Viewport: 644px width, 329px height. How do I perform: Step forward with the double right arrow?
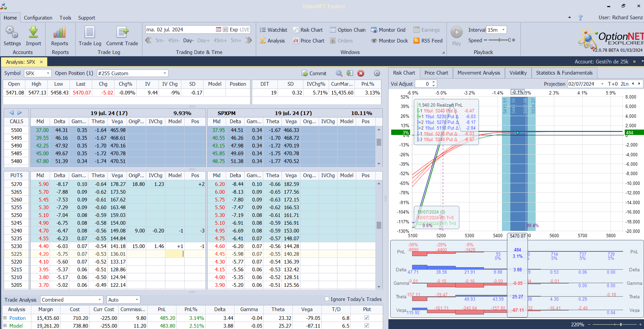[x=249, y=40]
